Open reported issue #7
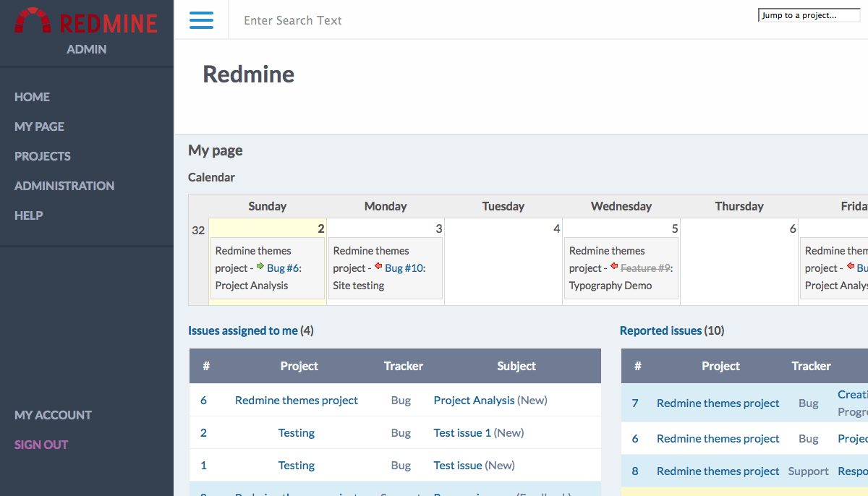Viewport: 868px width, 496px height. [x=637, y=403]
